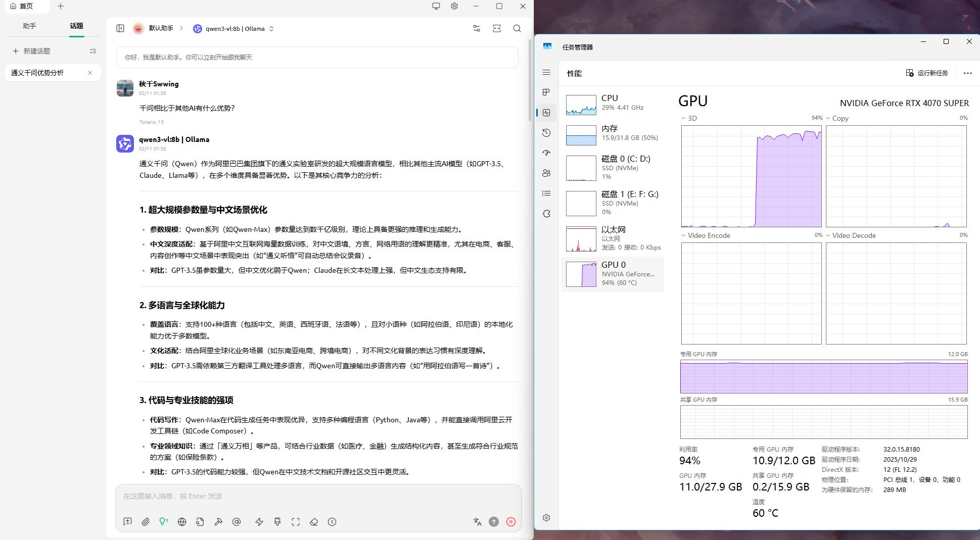This screenshot has height=540, width=980.
Task: Collapse toolbar with the circled arrow icon
Action: click(x=332, y=522)
